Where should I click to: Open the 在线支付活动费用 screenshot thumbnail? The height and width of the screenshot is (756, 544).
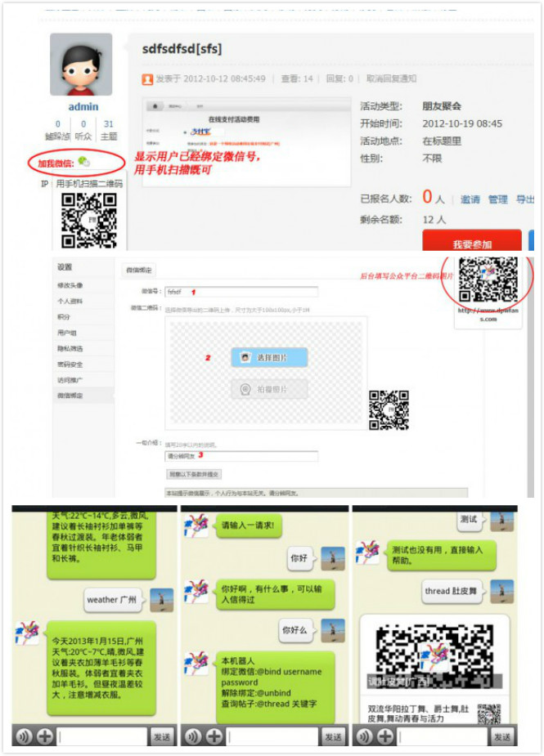247,141
